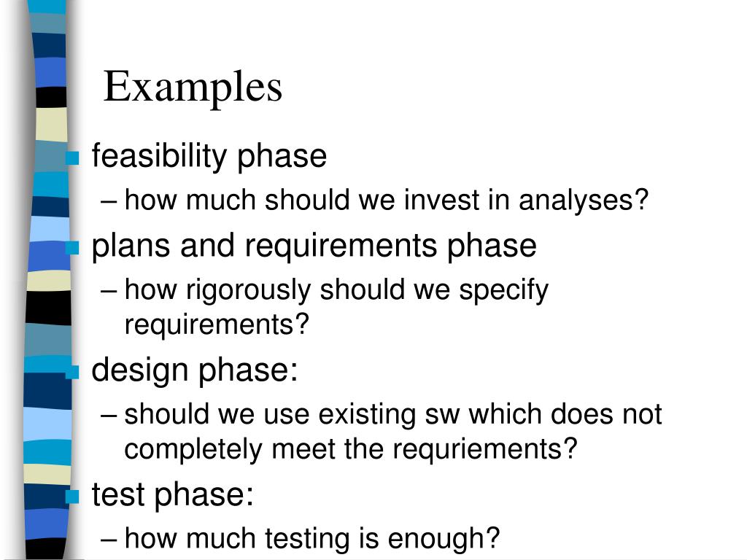Select the bullet square beside feasibility phase

[x=72, y=158]
